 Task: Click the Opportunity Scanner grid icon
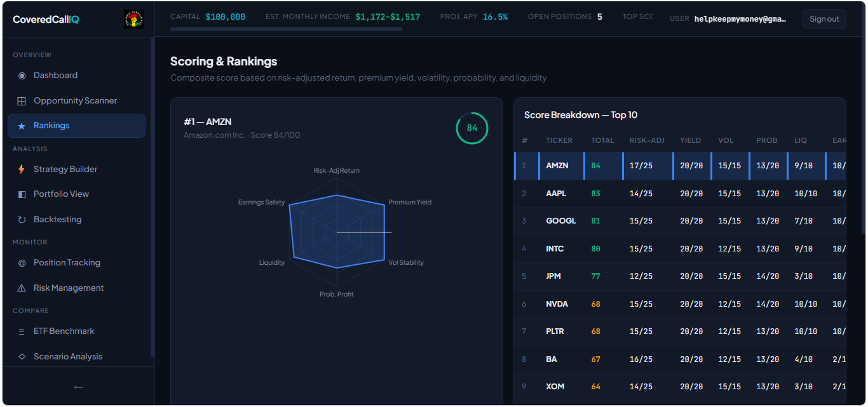(22, 101)
